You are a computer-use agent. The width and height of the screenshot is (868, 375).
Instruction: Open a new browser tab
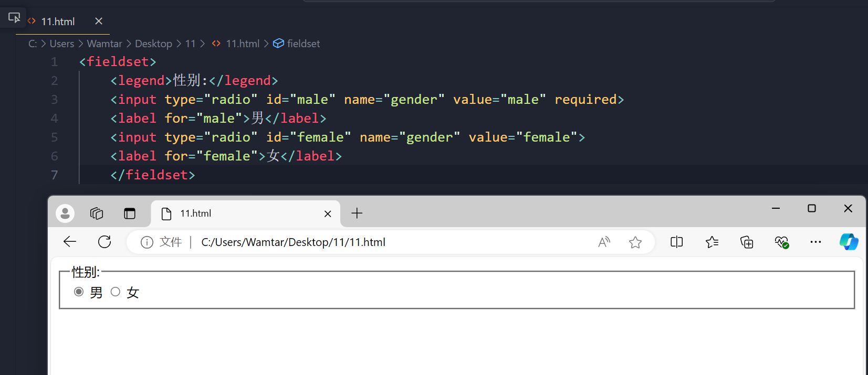[x=357, y=213]
